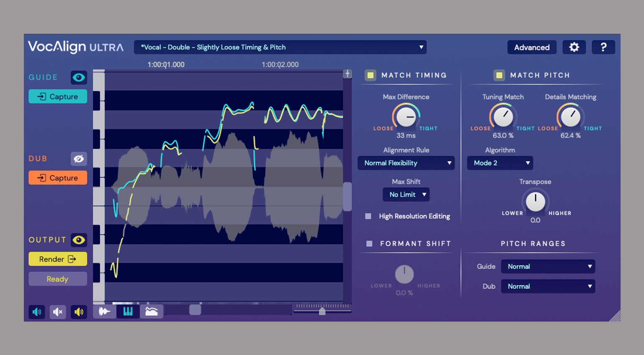644x355 pixels.
Task: Click the Details Matching knob
Action: (570, 117)
